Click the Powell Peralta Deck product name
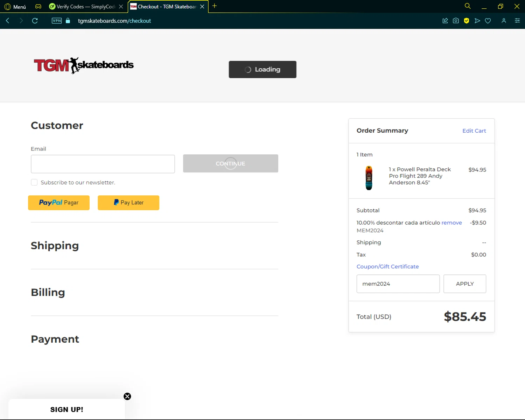The width and height of the screenshot is (525, 420). (x=420, y=176)
